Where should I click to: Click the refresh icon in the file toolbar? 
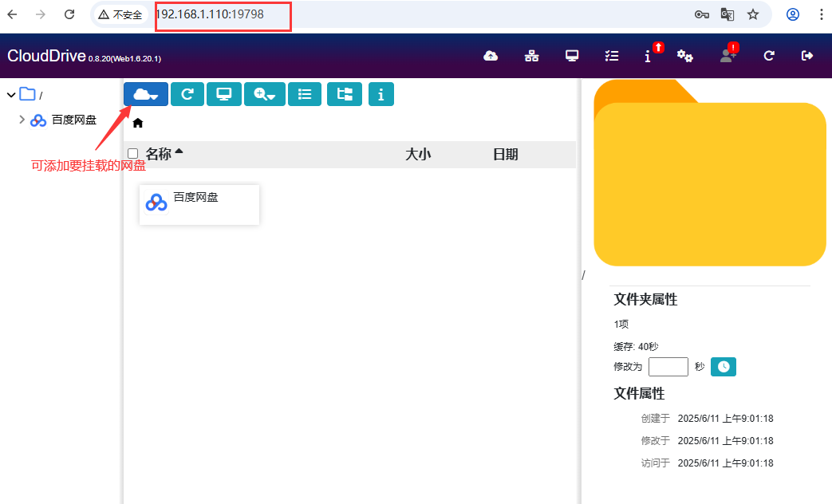pos(187,94)
